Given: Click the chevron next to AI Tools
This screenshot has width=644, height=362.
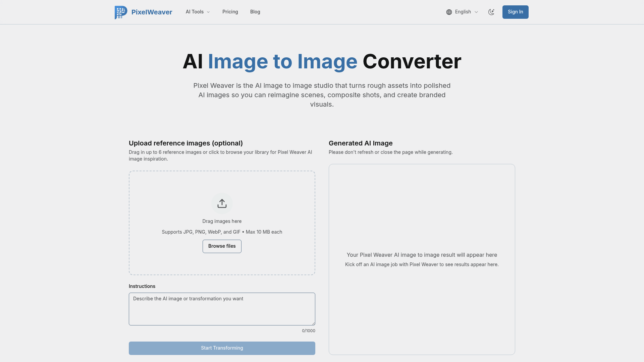Looking at the screenshot, I should (x=208, y=12).
